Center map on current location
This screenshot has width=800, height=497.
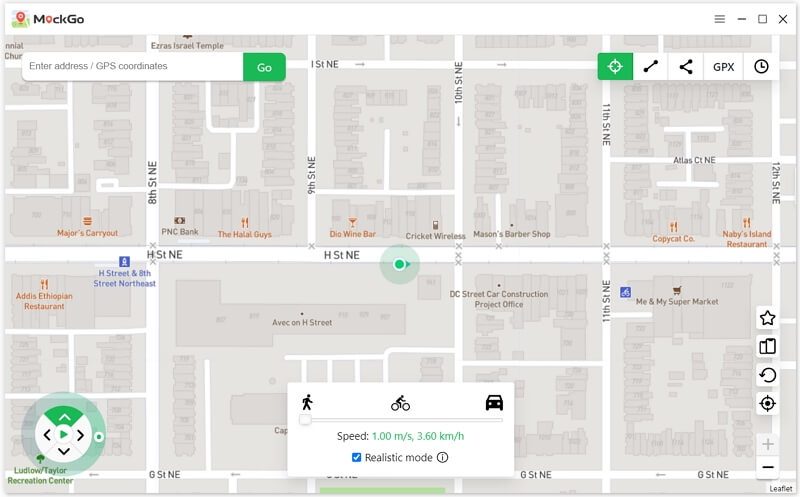click(767, 404)
